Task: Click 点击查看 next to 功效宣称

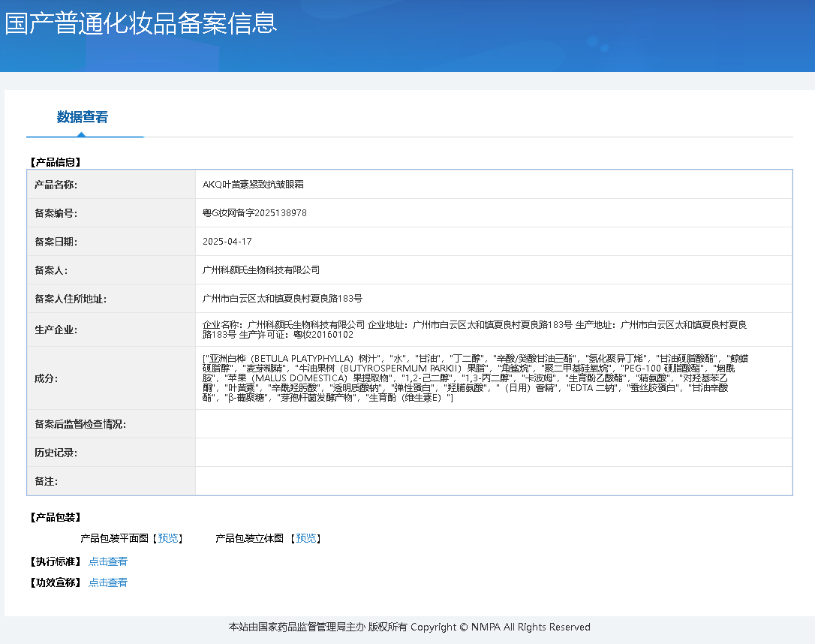Action: 107,582
